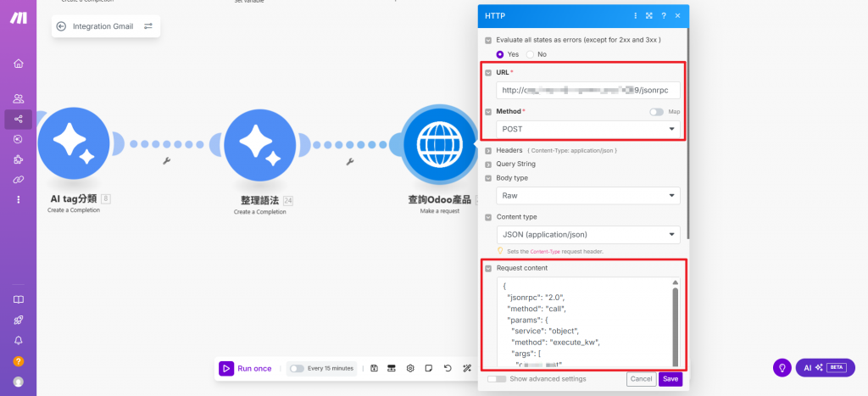The height and width of the screenshot is (396, 868).
Task: Click the wrench on the route after AI tag分類
Action: (x=167, y=162)
